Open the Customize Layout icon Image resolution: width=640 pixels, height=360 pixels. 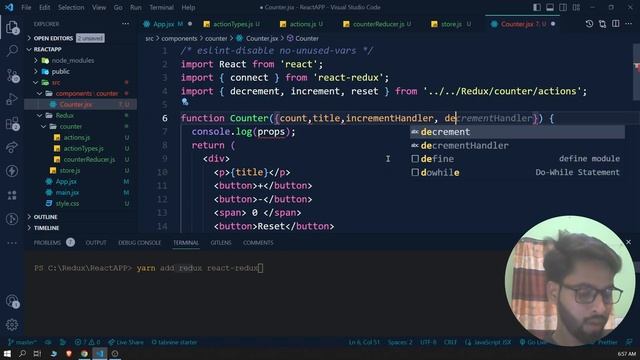[x=576, y=7]
